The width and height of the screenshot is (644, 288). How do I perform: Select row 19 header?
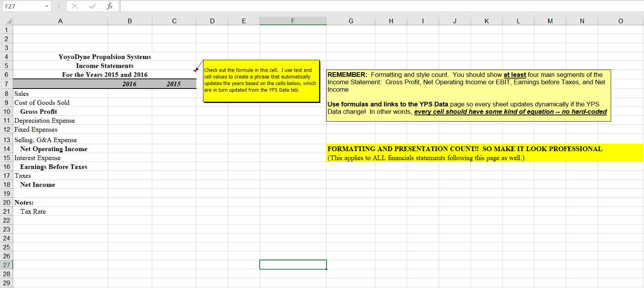pos(6,193)
